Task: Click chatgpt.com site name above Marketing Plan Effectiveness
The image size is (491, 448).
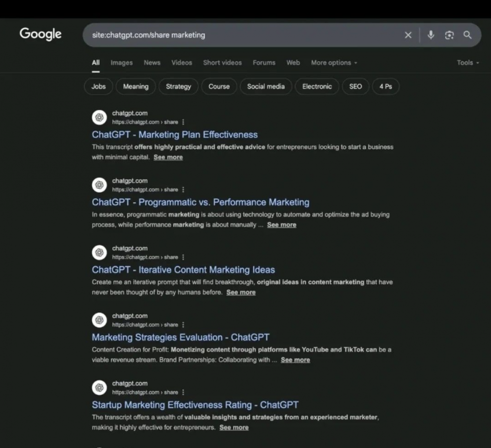Action: point(130,113)
